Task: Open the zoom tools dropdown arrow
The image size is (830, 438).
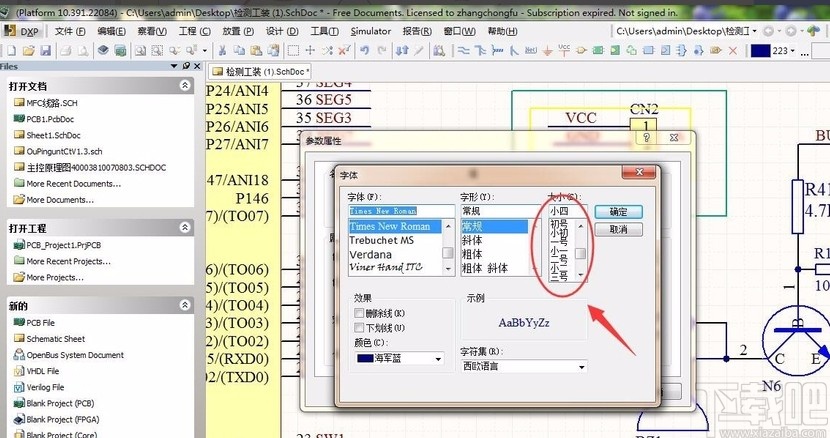Action: click(x=204, y=51)
